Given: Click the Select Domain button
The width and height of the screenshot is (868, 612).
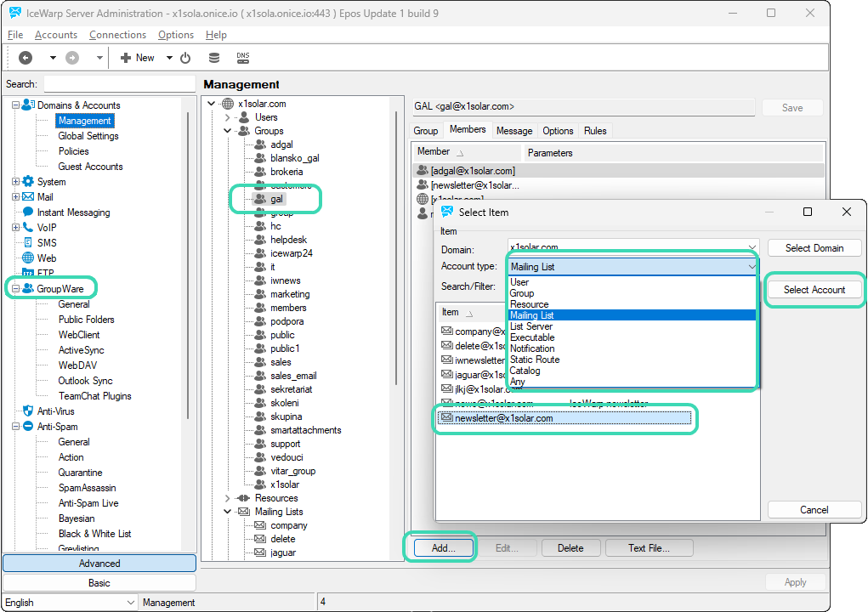Looking at the screenshot, I should point(814,248).
